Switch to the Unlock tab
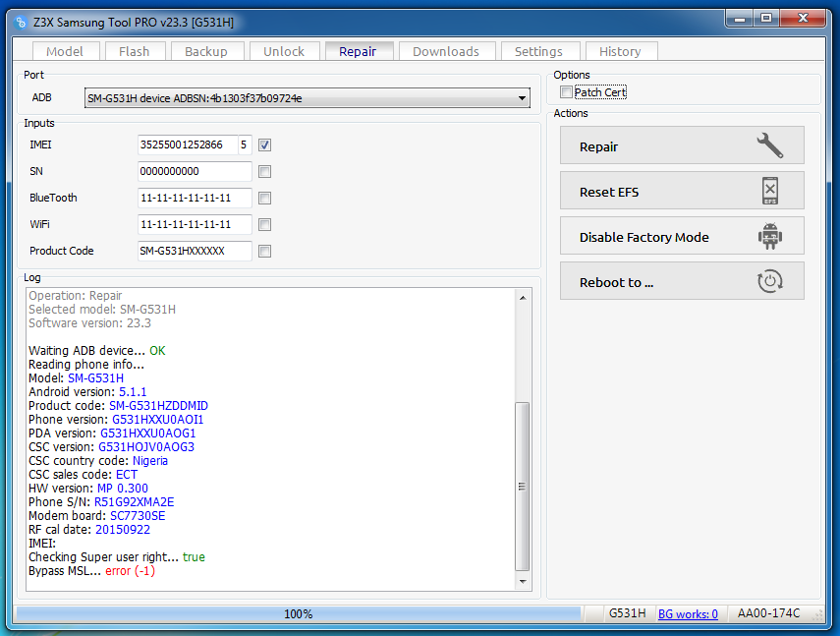840x636 pixels. pyautogui.click(x=284, y=51)
